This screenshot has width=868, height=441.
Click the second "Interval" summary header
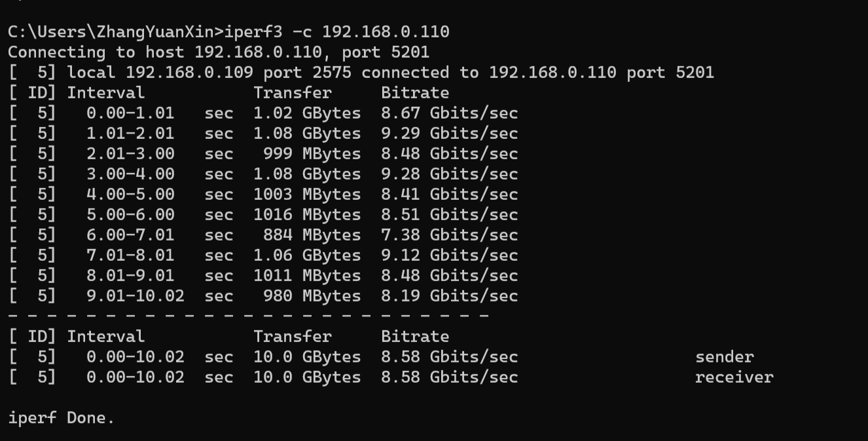coord(105,336)
